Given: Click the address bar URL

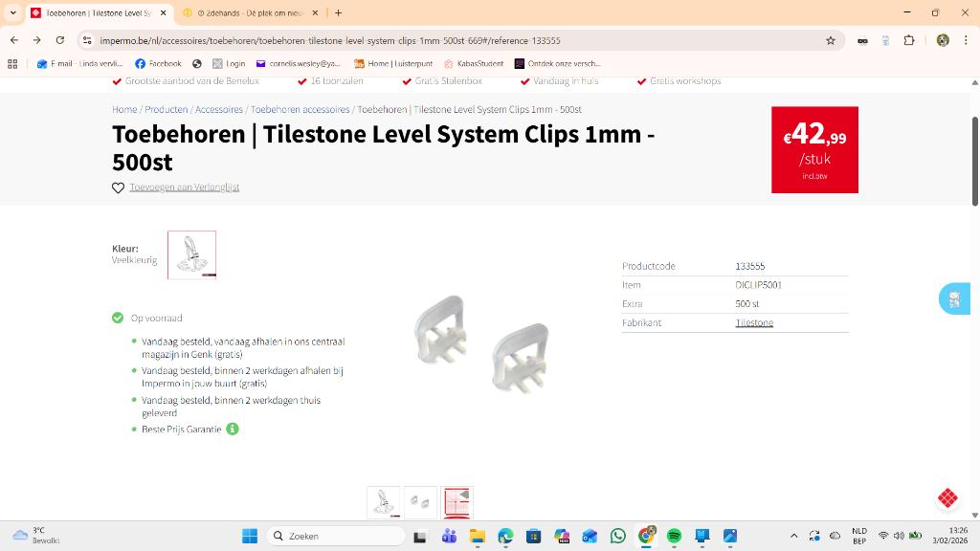Looking at the screenshot, I should click(330, 40).
